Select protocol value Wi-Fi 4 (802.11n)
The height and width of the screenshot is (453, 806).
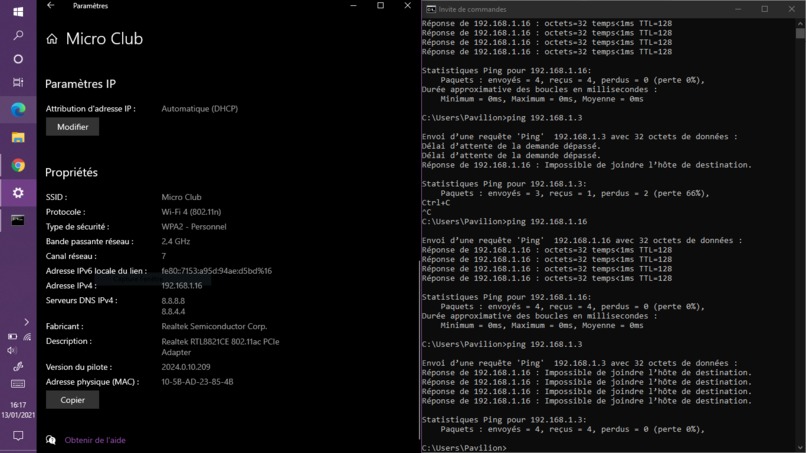pos(191,212)
